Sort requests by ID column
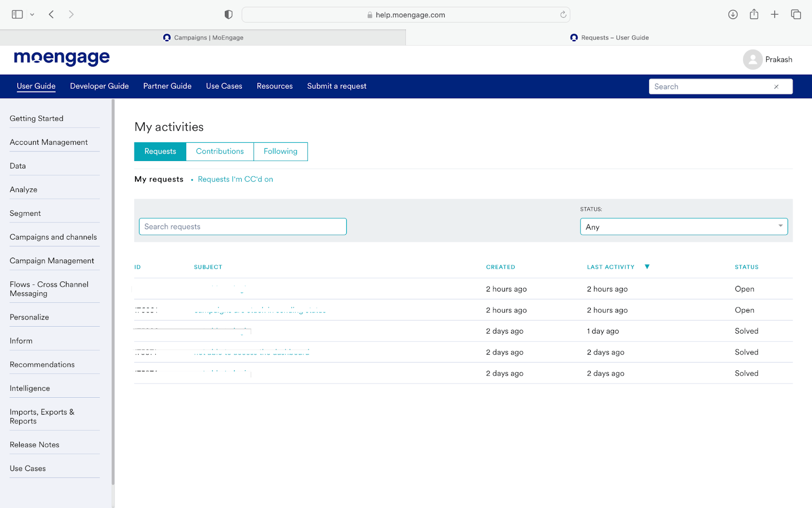The width and height of the screenshot is (812, 508). point(138,267)
